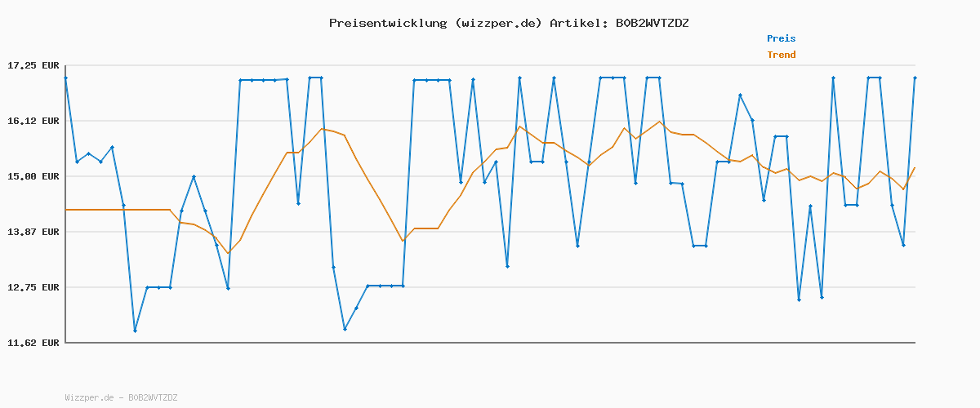Click the first blue price point at left edge
Screen dimensions: 980x408
pos(66,78)
